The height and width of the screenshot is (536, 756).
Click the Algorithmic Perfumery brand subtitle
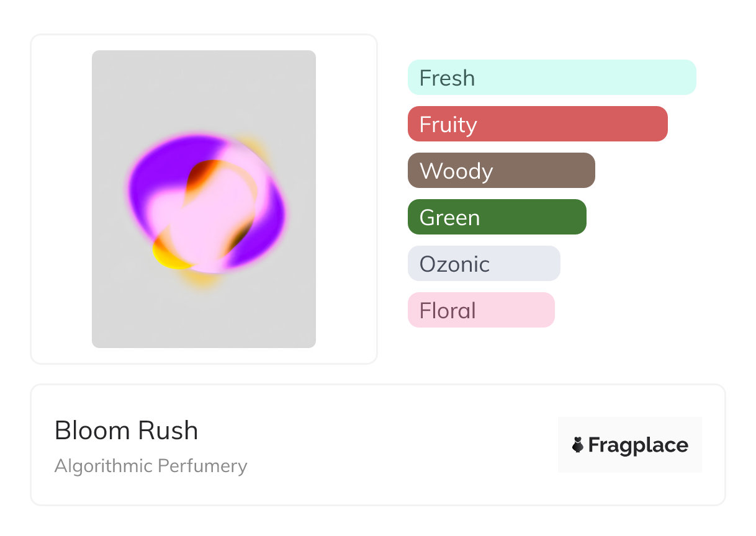(x=151, y=466)
